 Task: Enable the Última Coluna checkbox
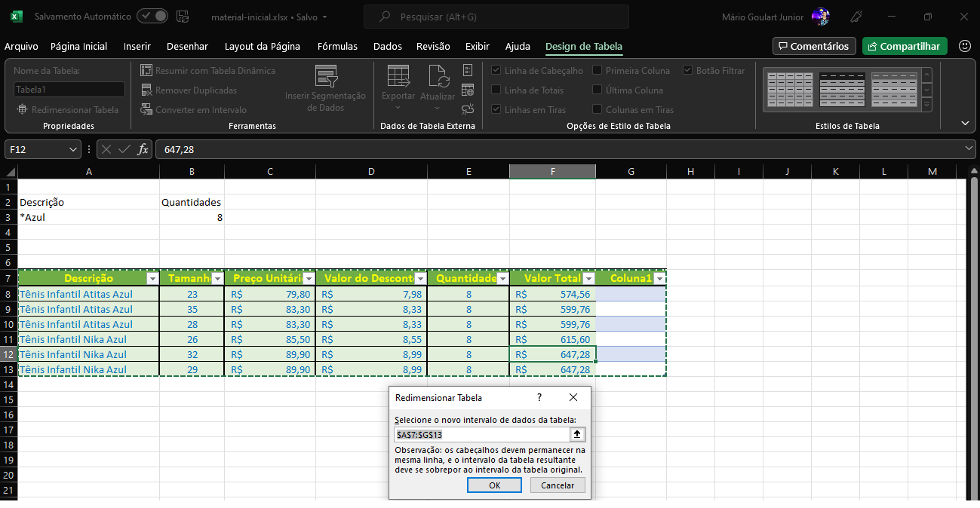coord(598,90)
